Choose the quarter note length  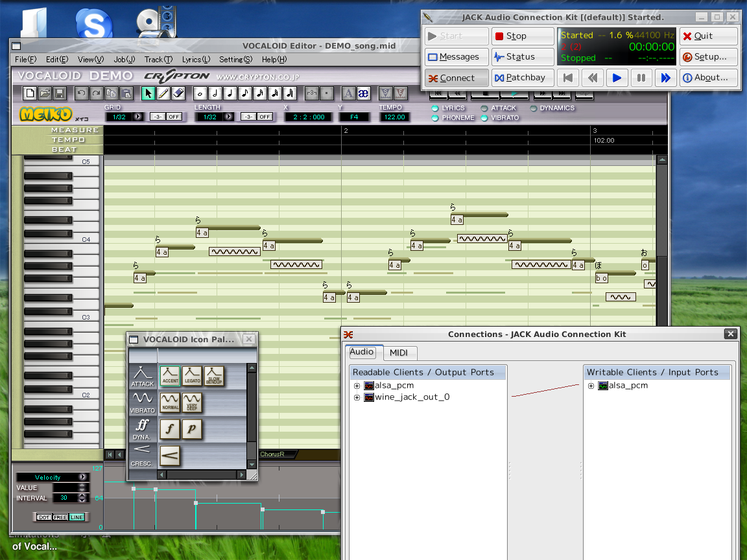click(230, 93)
